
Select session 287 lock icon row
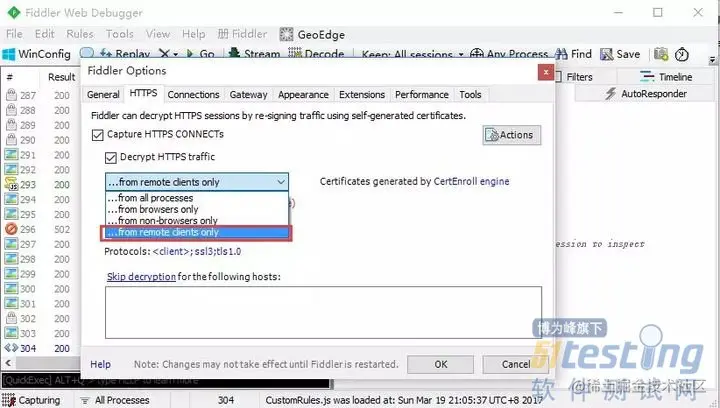pos(38,95)
